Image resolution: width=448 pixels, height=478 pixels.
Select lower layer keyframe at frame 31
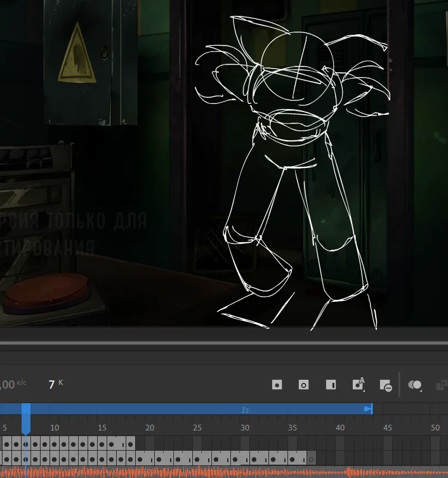(254, 459)
